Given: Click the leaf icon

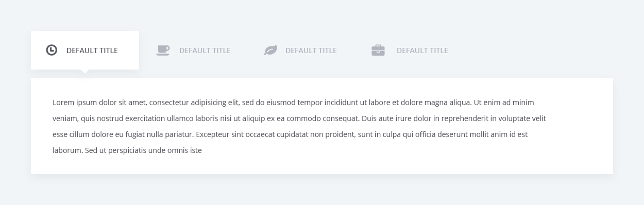Looking at the screenshot, I should coord(270,50).
